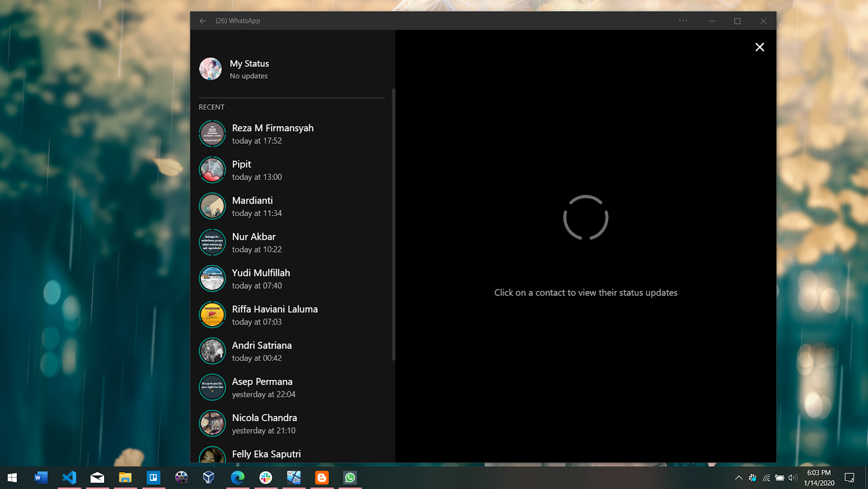Check the battery status icon
Viewport: 868px width, 489px height.
tap(780, 478)
